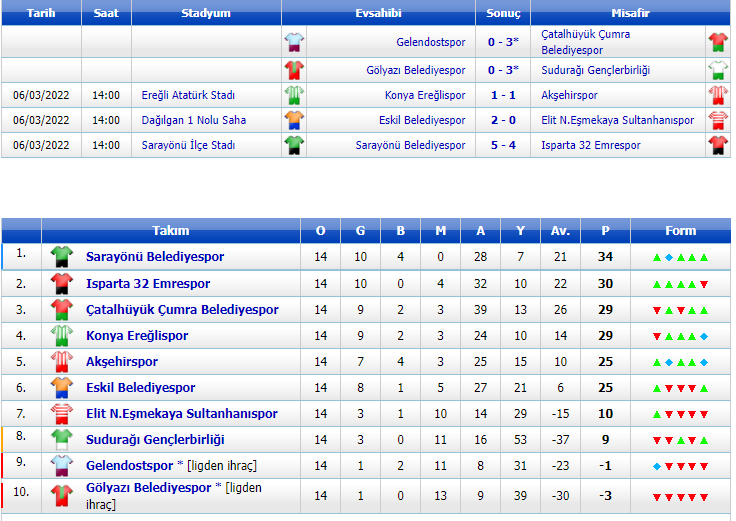Click the Form column header
Viewport: 736px width, 521px height.
tap(680, 231)
